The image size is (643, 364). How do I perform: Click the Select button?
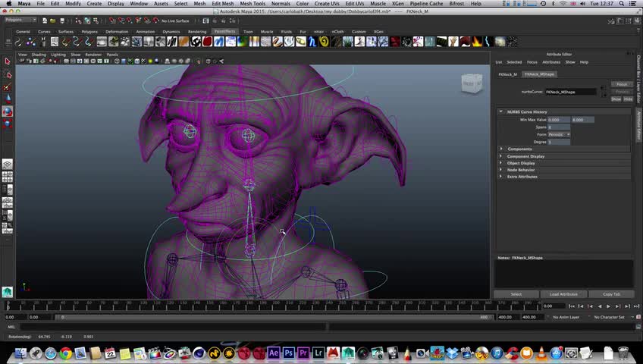pyautogui.click(x=516, y=294)
